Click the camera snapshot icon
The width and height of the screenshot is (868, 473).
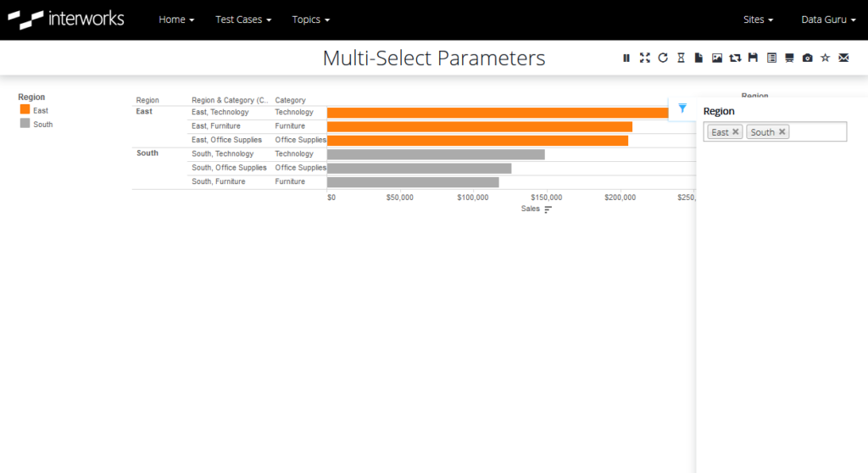(808, 58)
